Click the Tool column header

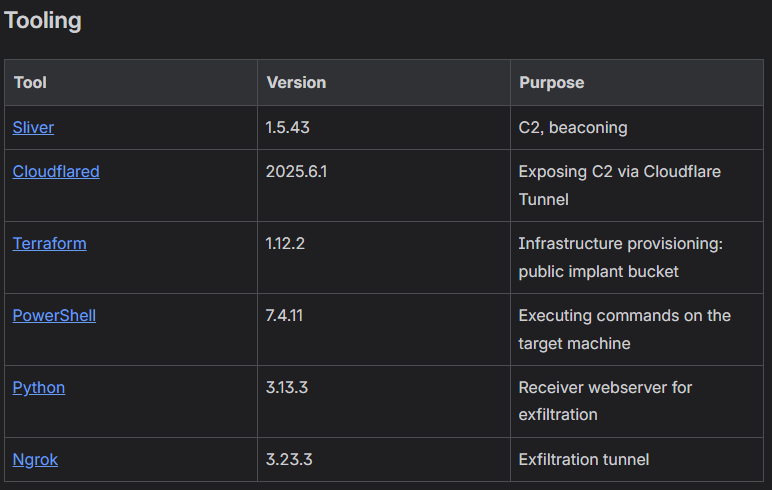coord(31,83)
